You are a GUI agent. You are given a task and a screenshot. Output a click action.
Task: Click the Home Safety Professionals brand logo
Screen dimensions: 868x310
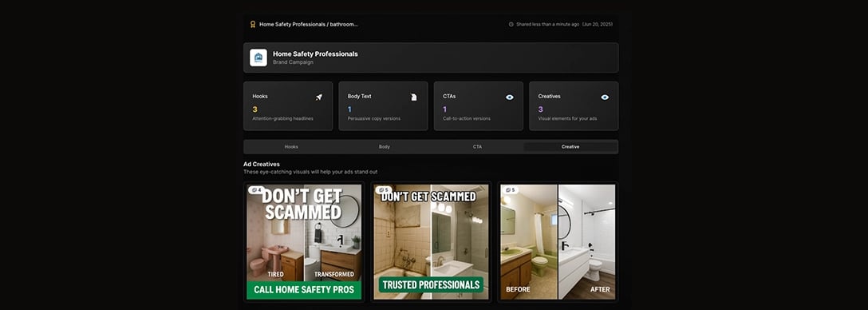(258, 58)
